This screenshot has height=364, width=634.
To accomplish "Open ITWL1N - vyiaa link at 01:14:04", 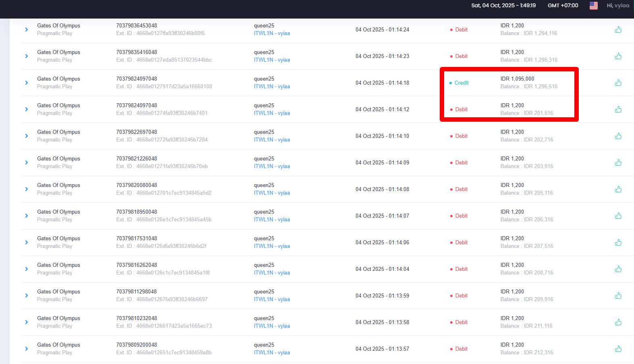I will click(x=272, y=273).
